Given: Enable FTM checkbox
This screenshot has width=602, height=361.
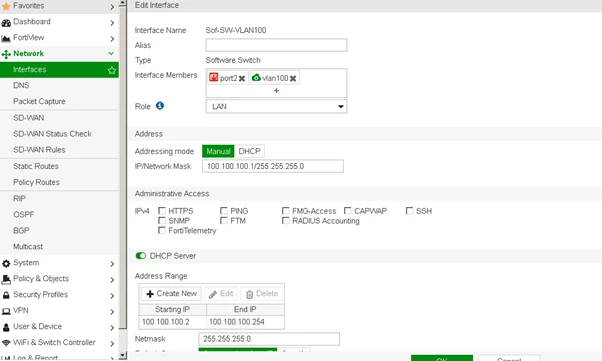Looking at the screenshot, I should 223,220.
